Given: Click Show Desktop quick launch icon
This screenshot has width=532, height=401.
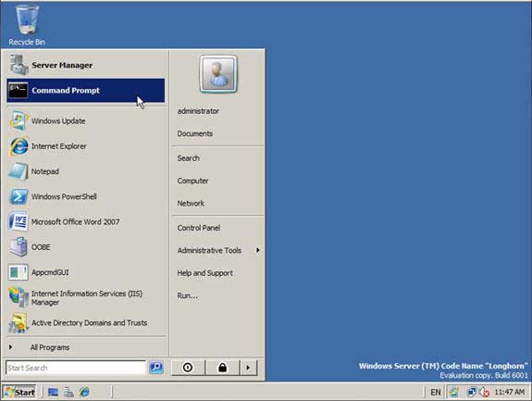Looking at the screenshot, I should pyautogui.click(x=53, y=392).
